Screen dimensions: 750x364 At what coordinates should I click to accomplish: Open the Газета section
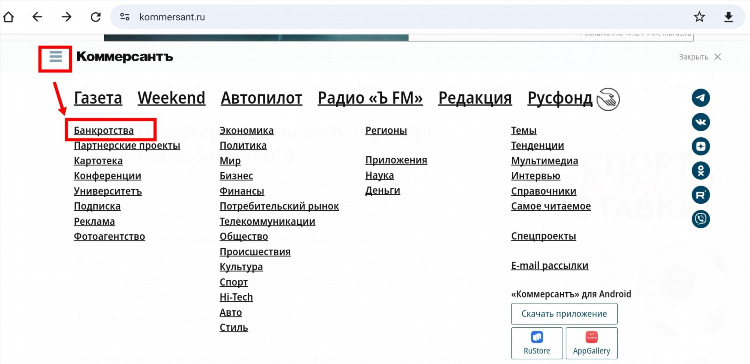click(98, 99)
